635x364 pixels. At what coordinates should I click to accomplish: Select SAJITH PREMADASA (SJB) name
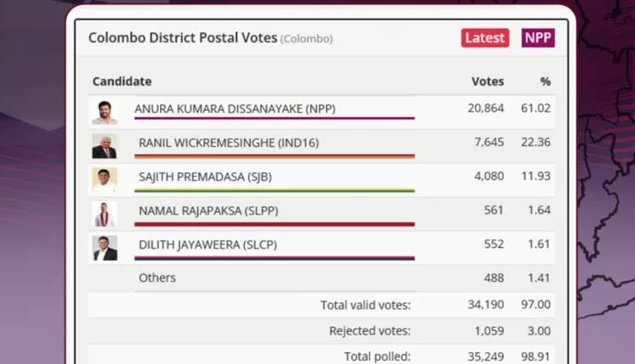point(205,177)
